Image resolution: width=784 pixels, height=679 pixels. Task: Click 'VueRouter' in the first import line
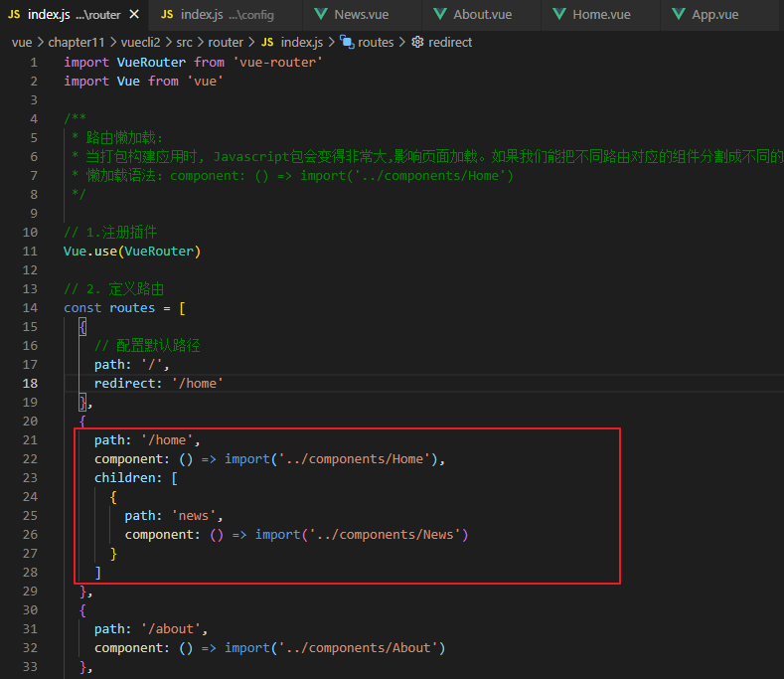pyautogui.click(x=151, y=62)
